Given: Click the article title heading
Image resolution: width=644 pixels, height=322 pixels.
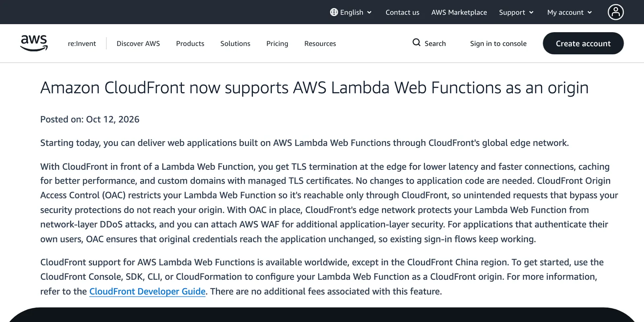Looking at the screenshot, I should point(314,88).
